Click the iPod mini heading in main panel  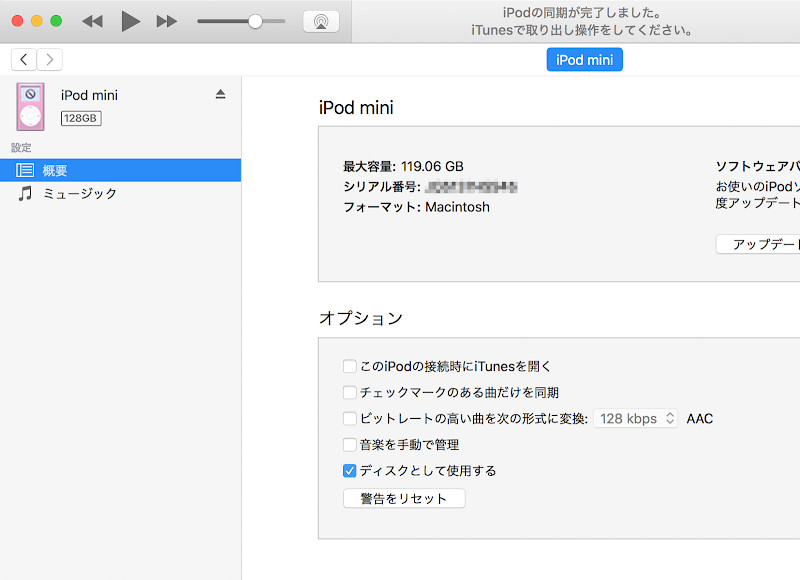pyautogui.click(x=356, y=108)
